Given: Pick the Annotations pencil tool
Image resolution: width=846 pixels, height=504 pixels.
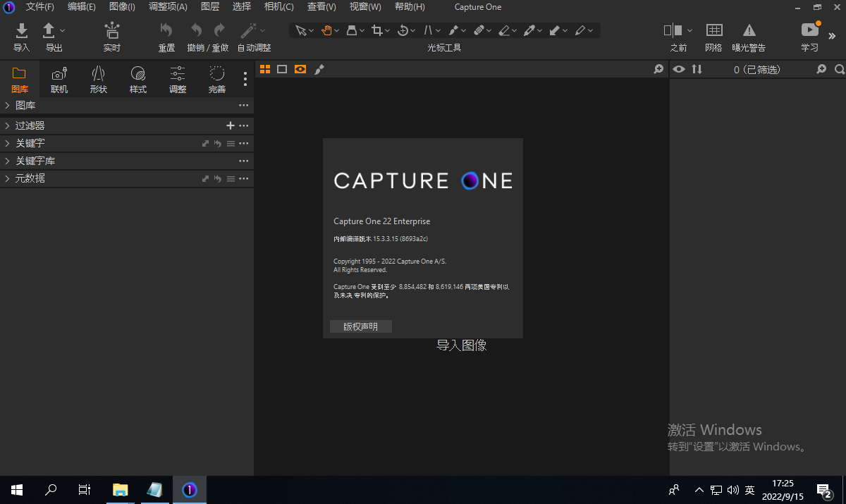Looking at the screenshot, I should 580,30.
